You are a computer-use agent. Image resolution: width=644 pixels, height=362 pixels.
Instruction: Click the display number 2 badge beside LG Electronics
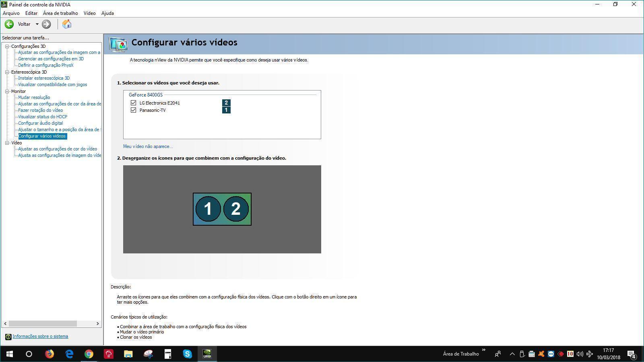pyautogui.click(x=226, y=103)
